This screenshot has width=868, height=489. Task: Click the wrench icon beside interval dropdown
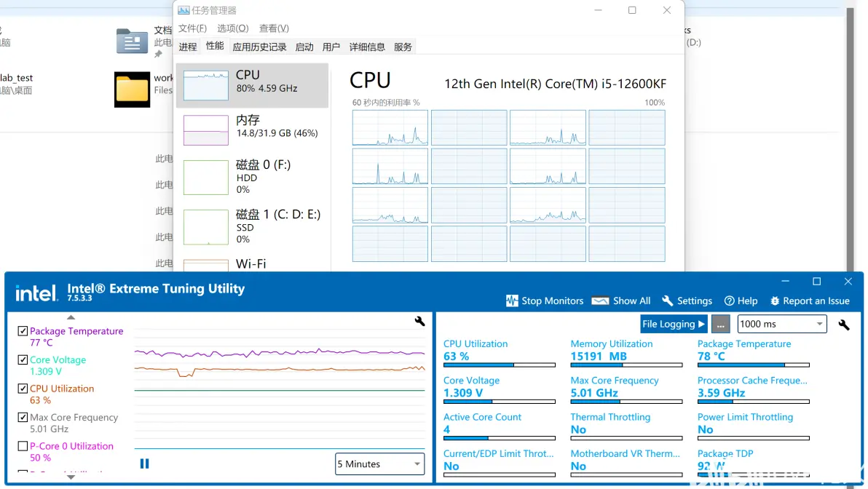(844, 325)
